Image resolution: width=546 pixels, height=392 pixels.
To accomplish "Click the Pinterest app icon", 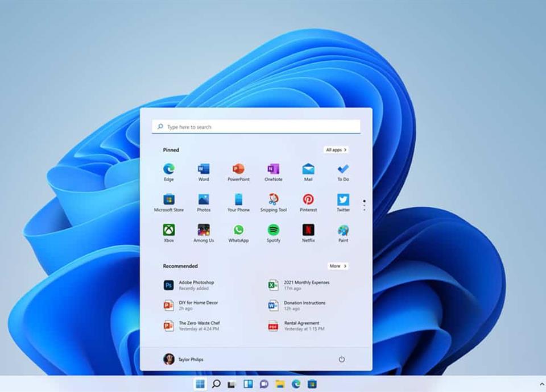I will point(308,200).
